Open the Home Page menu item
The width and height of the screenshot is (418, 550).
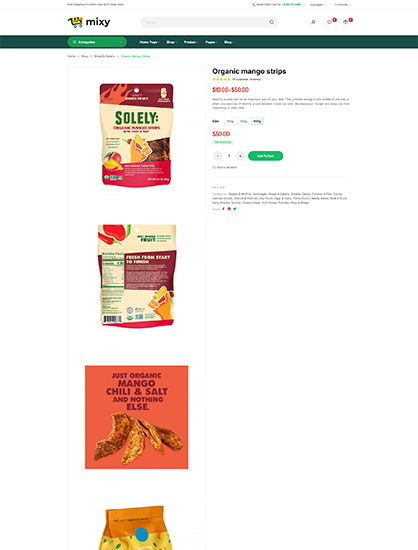[x=149, y=42]
